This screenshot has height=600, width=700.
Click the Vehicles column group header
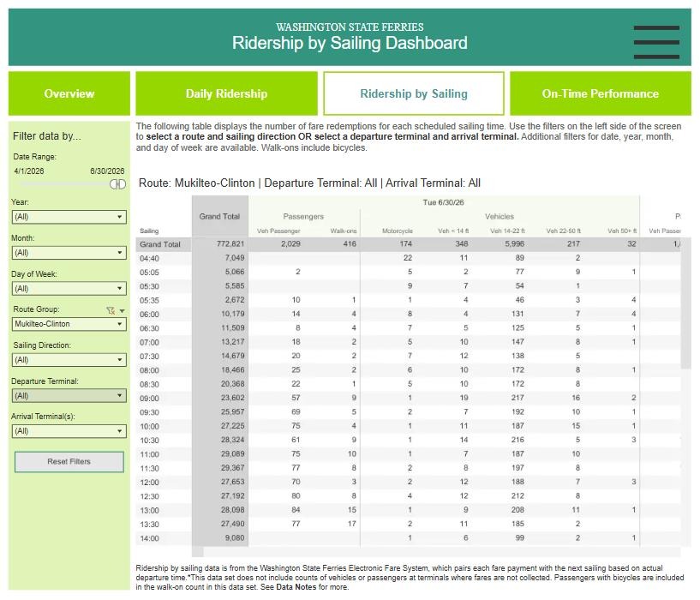pyautogui.click(x=500, y=216)
